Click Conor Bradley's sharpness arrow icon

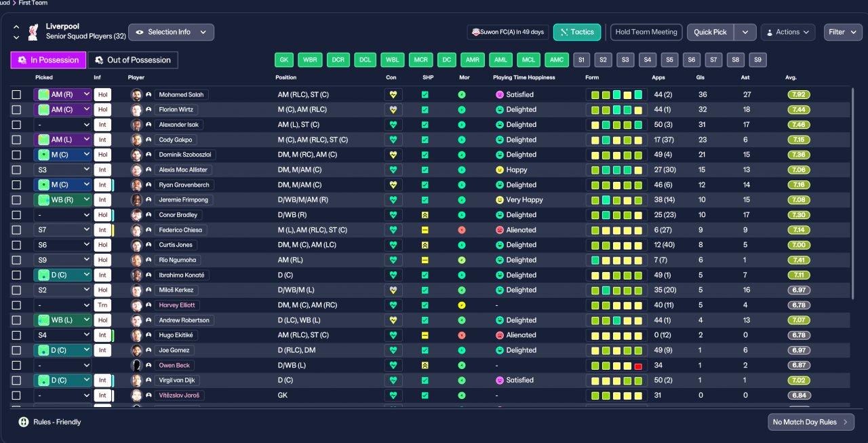pyautogui.click(x=425, y=215)
